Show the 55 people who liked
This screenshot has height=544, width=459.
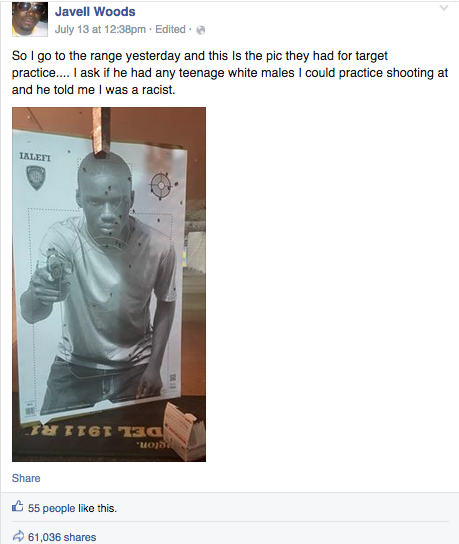tap(51, 508)
